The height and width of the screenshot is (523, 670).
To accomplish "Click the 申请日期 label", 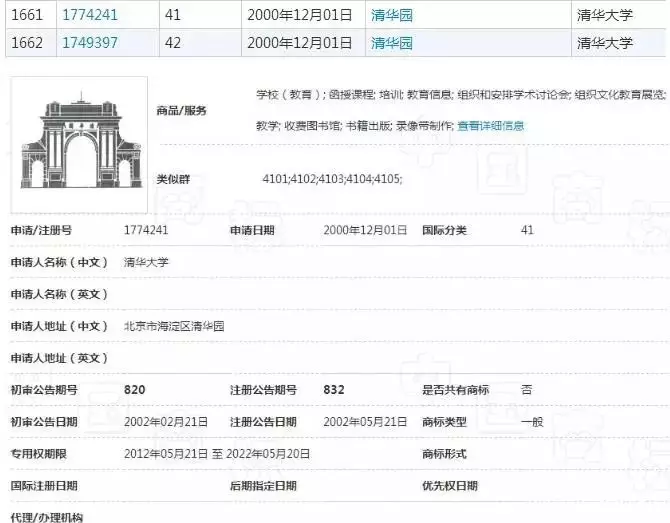I will coord(252,230).
